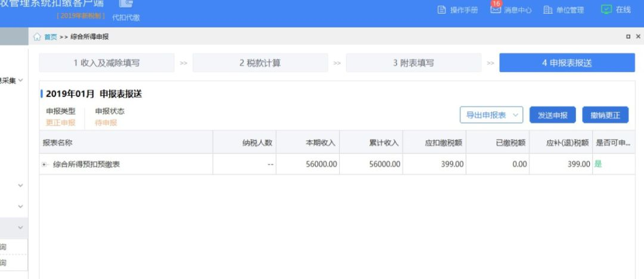Click the 首页 breadcrumb link
644x279 pixels.
point(51,37)
